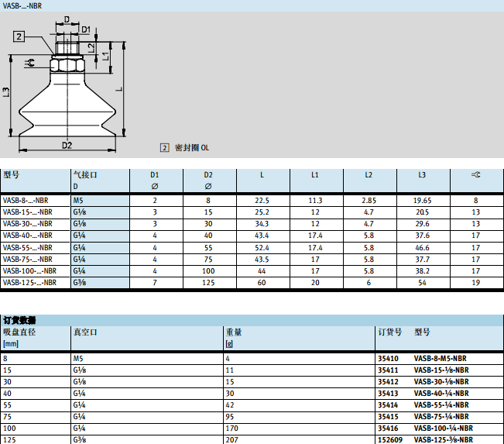Select model VASB-15-⅛-NBR

tap(441, 370)
